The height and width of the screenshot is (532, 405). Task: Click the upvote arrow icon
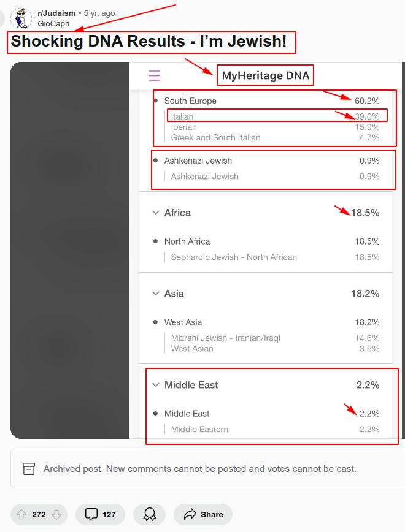(22, 514)
